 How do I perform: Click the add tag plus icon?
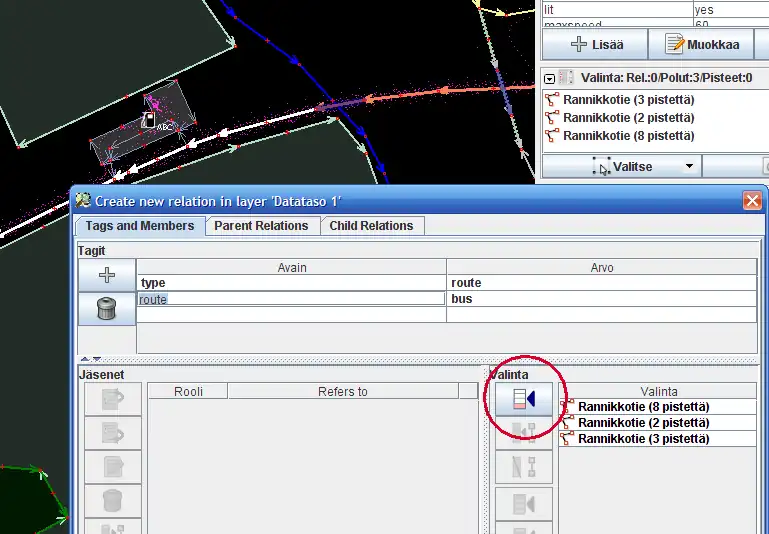click(107, 275)
